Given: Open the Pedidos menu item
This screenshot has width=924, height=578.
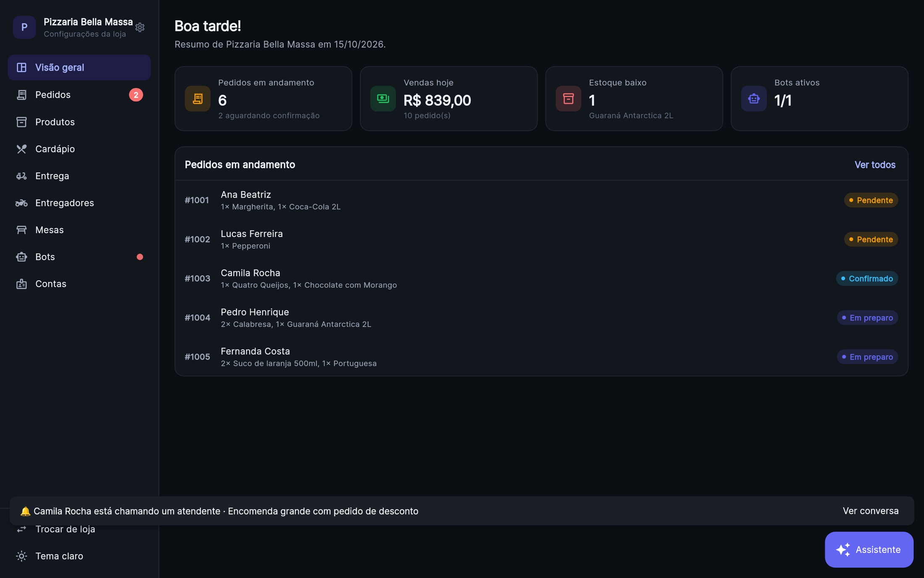Looking at the screenshot, I should 79,95.
